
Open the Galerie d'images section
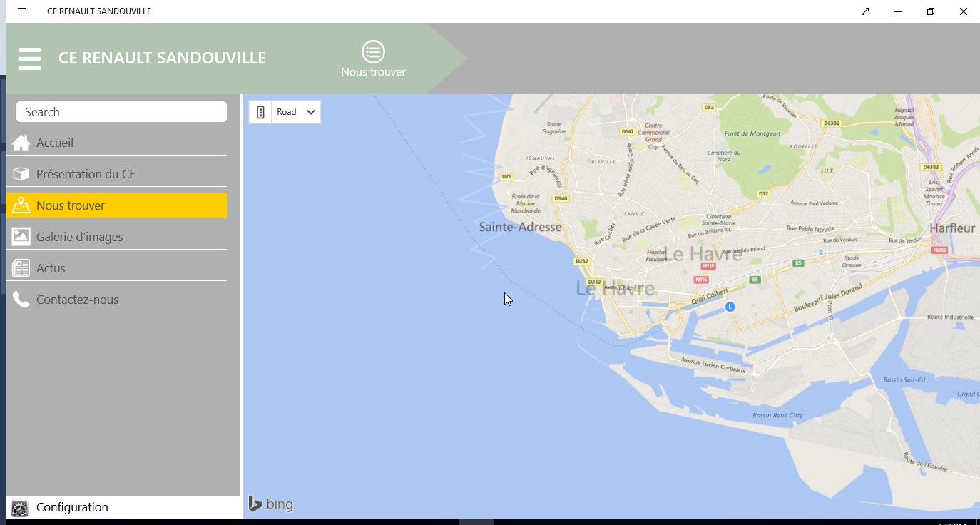coord(116,237)
